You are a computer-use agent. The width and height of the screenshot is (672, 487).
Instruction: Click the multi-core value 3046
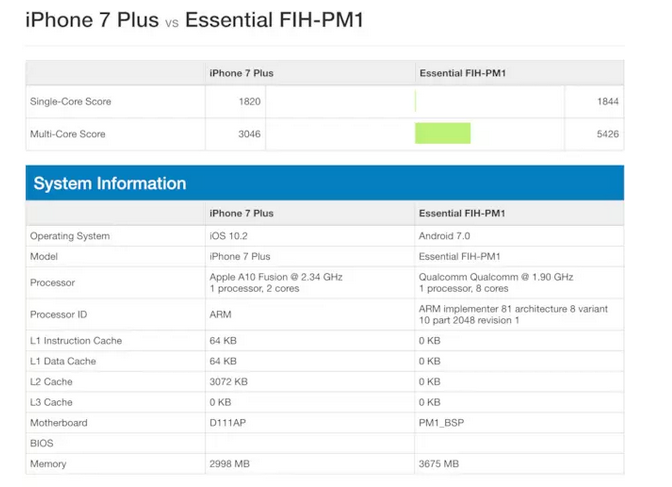point(249,134)
